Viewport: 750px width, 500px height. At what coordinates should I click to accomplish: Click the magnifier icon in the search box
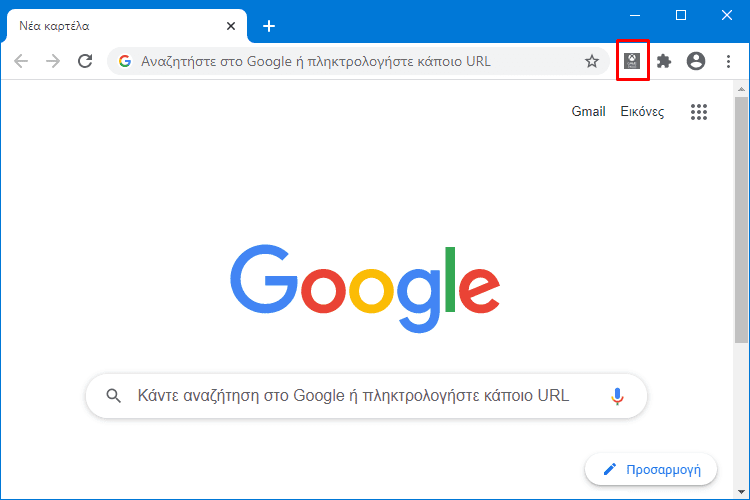[x=113, y=396]
